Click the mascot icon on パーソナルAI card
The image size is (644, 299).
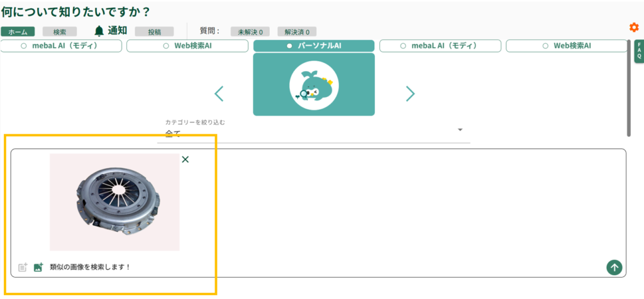(314, 85)
